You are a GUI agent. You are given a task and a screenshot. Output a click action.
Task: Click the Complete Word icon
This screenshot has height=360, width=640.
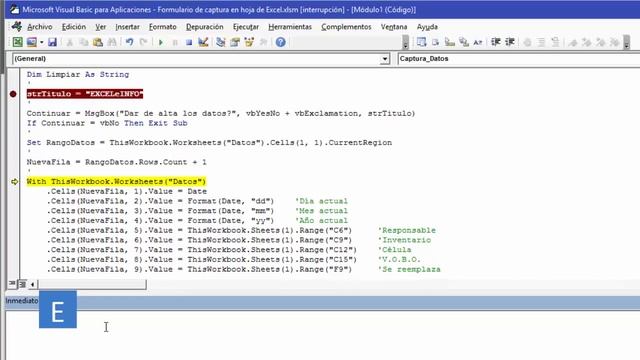(478, 42)
